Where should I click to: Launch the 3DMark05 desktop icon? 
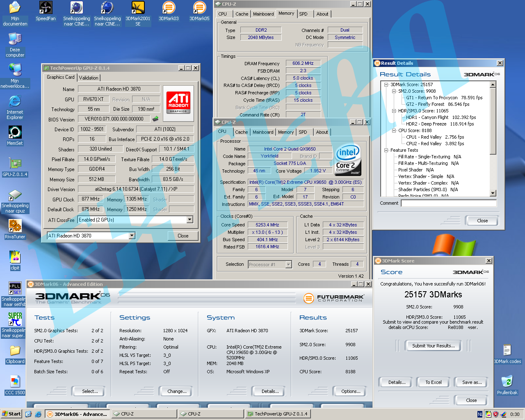[199, 11]
